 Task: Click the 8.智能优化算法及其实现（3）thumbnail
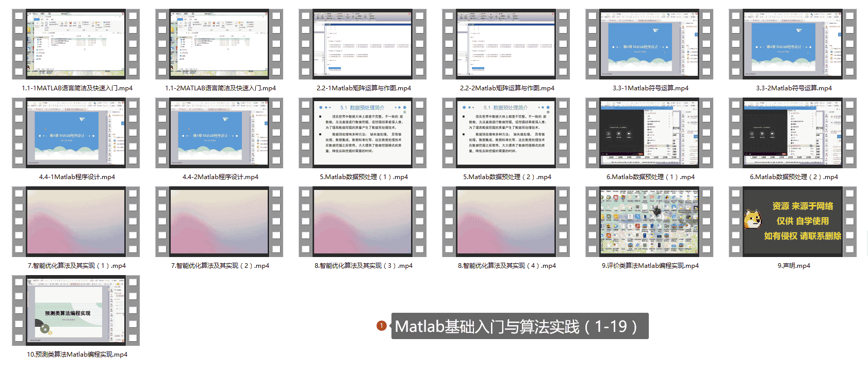click(363, 221)
